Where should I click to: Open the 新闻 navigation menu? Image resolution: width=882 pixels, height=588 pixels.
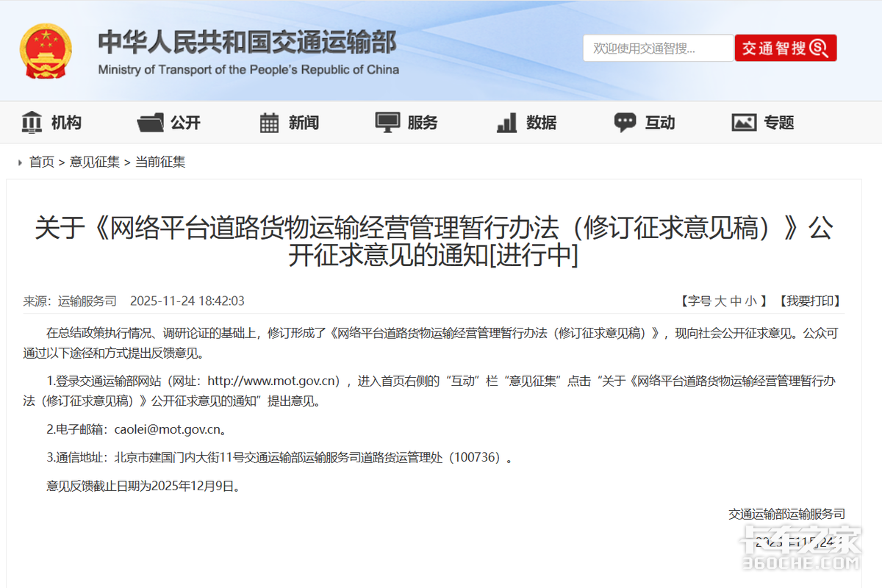click(304, 123)
